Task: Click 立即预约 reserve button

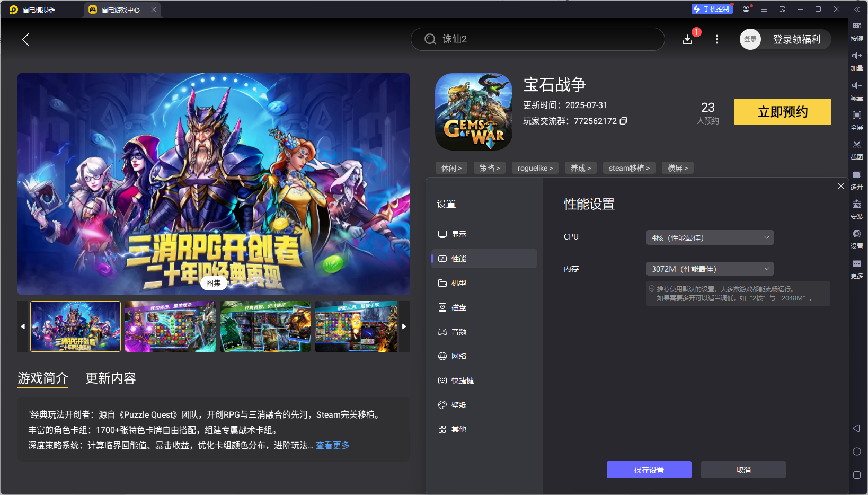Action: pos(782,112)
